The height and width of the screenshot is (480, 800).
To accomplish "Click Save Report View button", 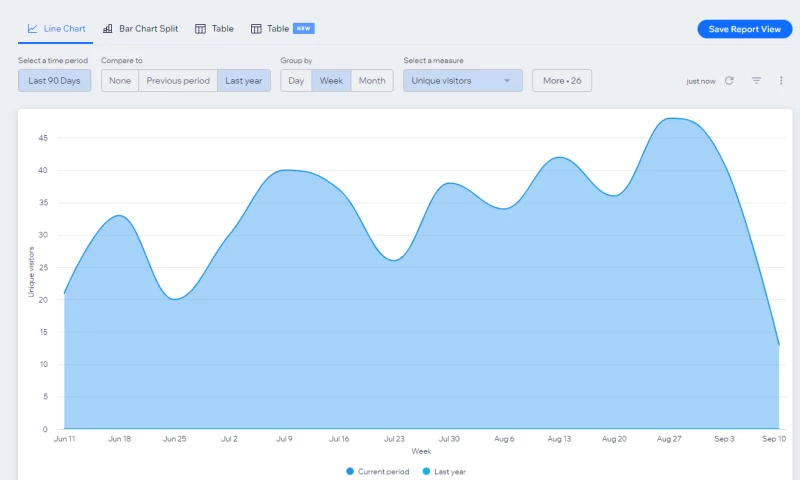I will (744, 29).
